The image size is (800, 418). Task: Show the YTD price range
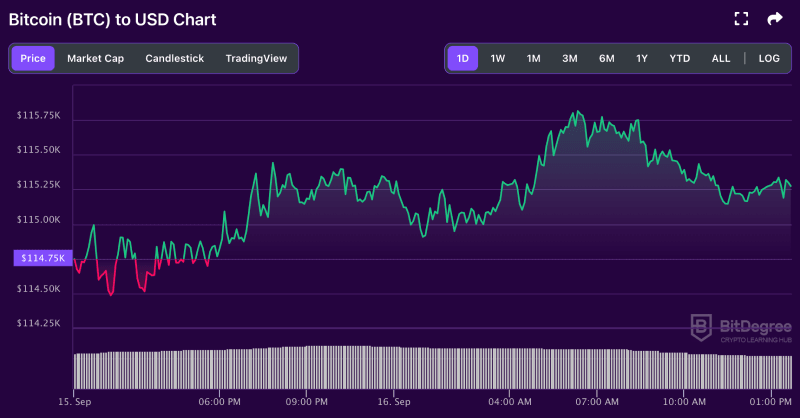tap(680, 58)
